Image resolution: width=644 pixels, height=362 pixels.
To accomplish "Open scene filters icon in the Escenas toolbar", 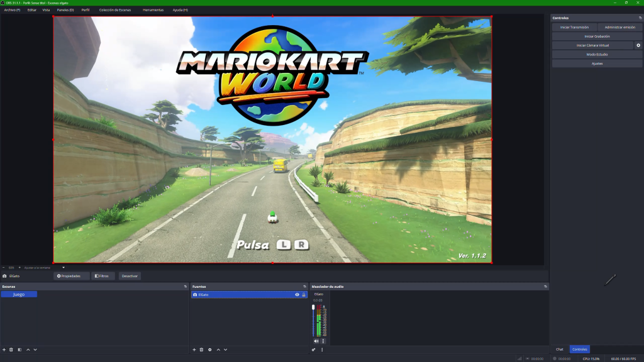I will tap(19, 349).
